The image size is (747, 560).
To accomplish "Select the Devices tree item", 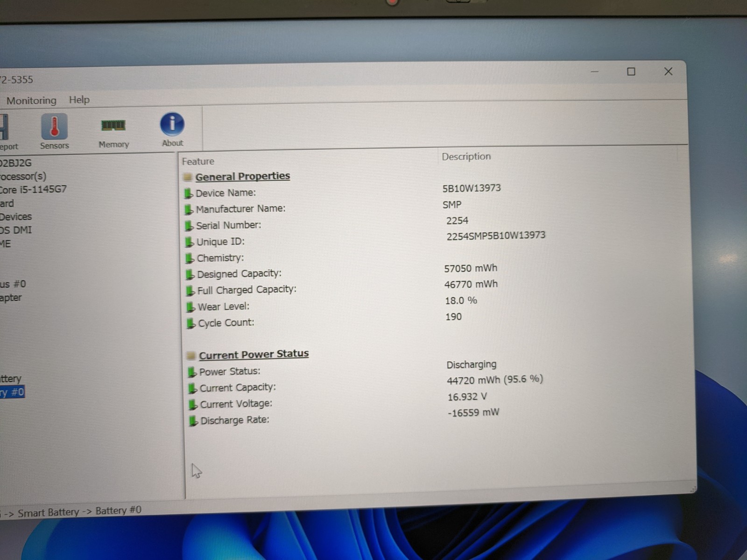I will (16, 217).
